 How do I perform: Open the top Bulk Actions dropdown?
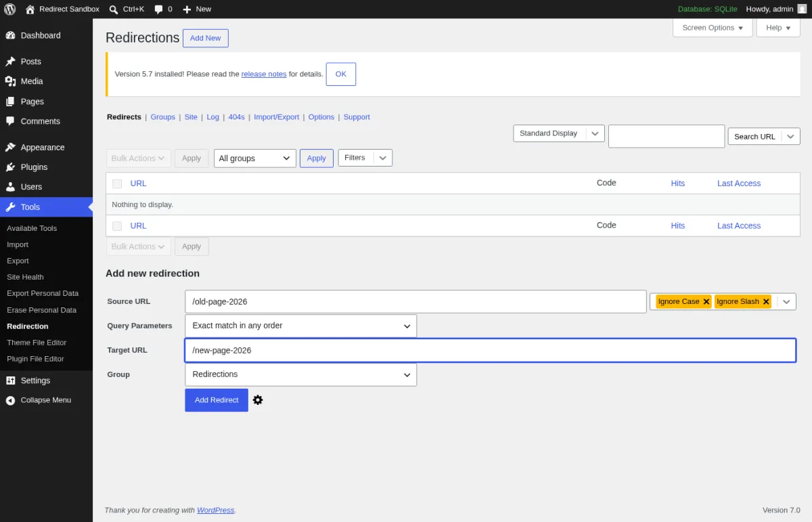tap(139, 158)
